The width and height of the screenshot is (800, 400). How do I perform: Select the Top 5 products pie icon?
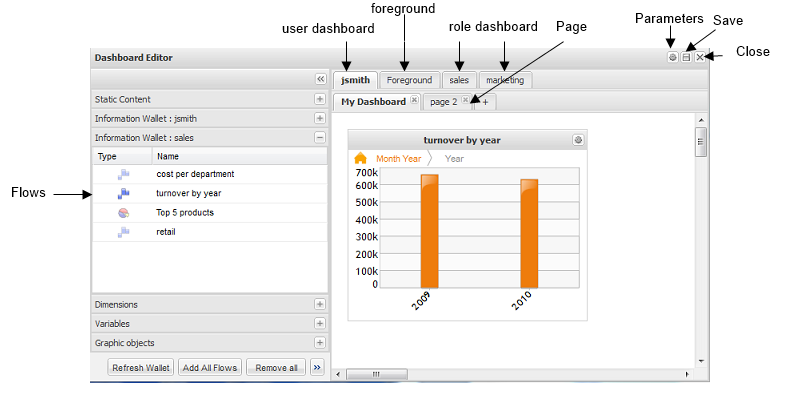point(123,213)
